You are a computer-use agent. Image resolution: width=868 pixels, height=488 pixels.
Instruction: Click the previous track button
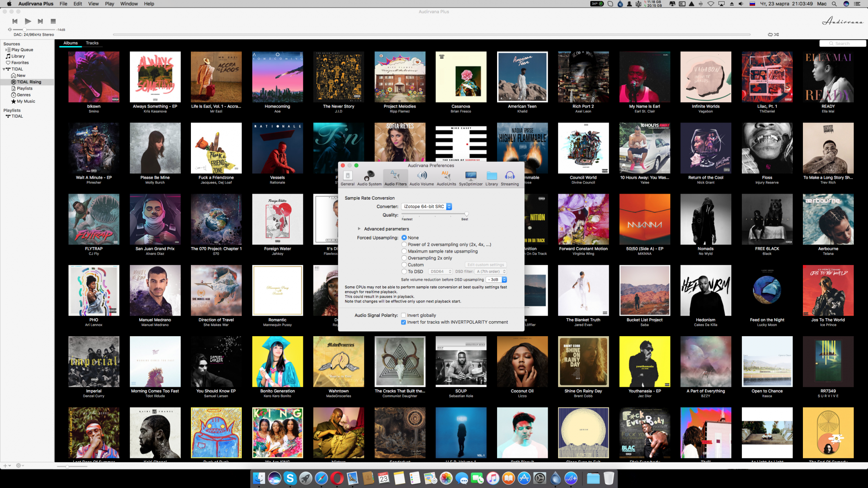[15, 21]
